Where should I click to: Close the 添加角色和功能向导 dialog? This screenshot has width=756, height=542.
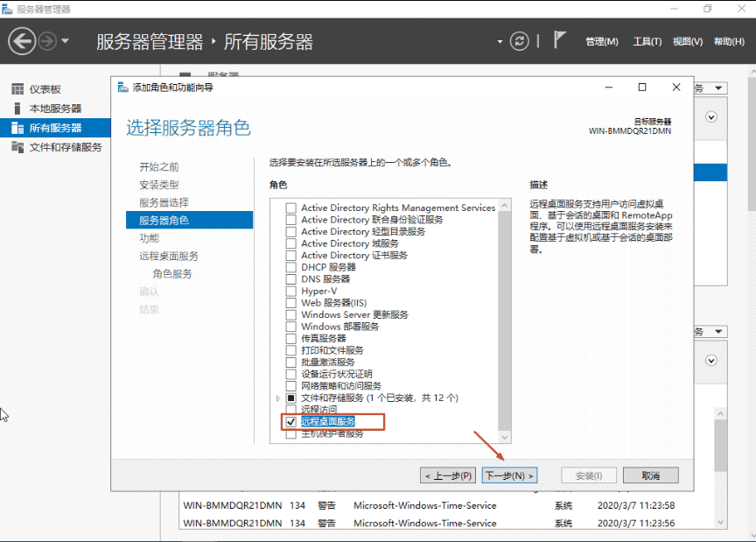pyautogui.click(x=676, y=88)
